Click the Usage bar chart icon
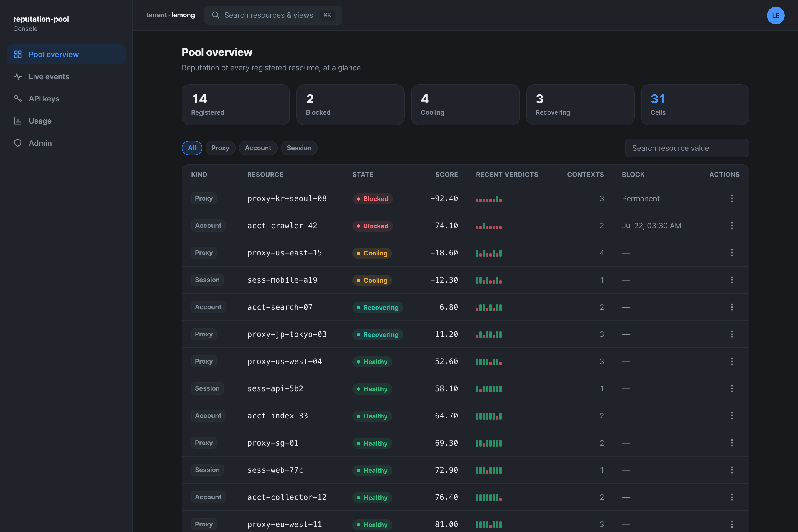The image size is (798, 532). 18,121
